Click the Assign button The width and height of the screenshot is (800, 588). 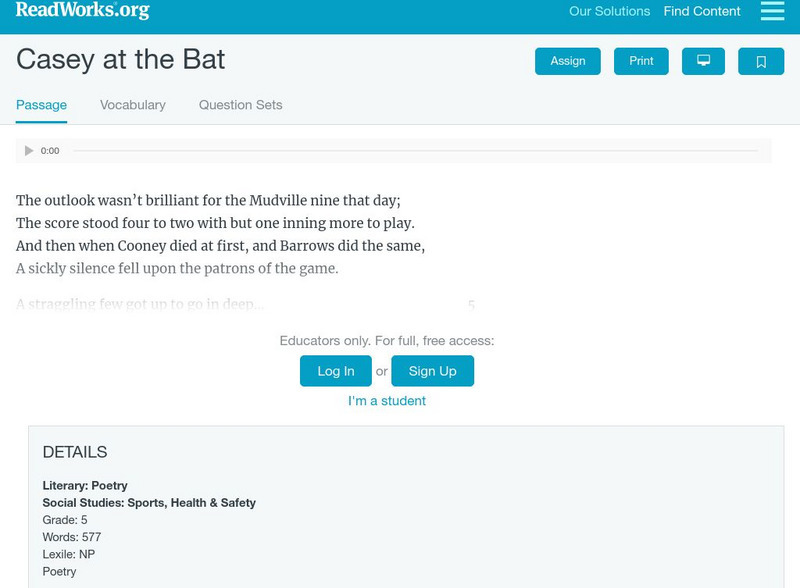coord(568,61)
